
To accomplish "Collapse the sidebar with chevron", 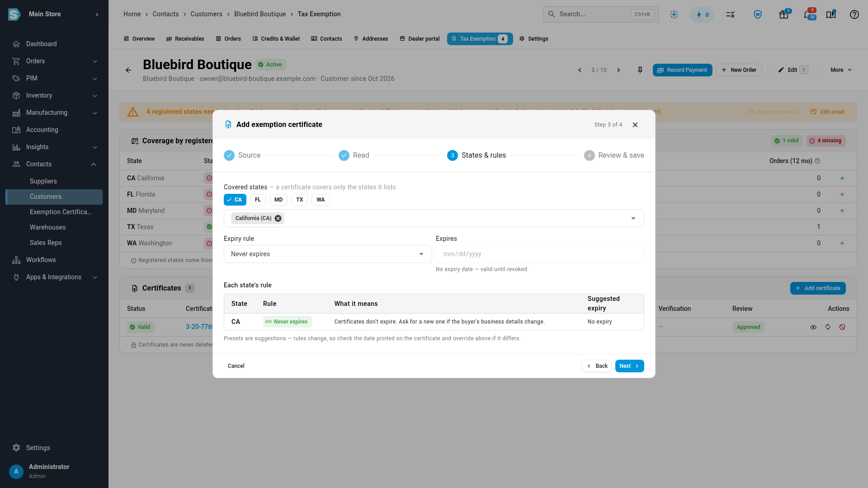I will pyautogui.click(x=97, y=14).
